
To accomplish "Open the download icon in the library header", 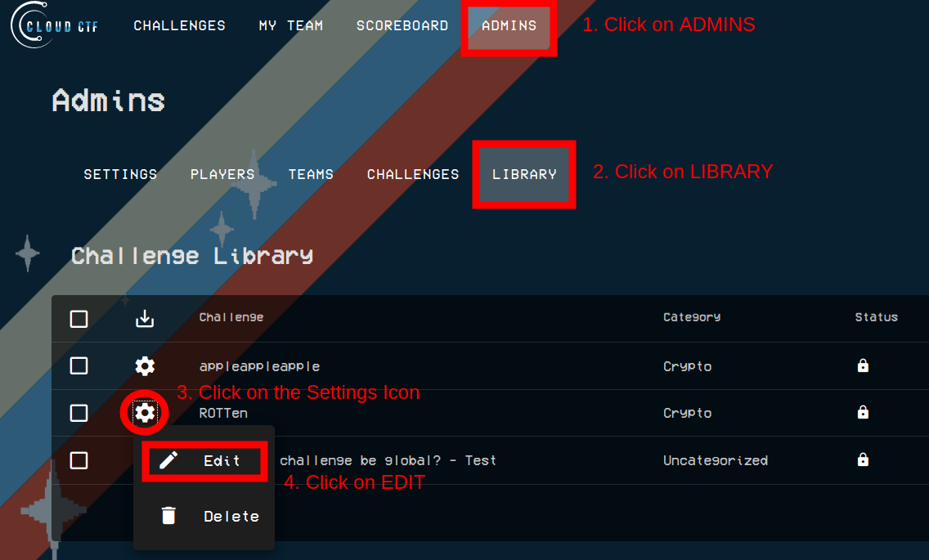I will click(144, 319).
